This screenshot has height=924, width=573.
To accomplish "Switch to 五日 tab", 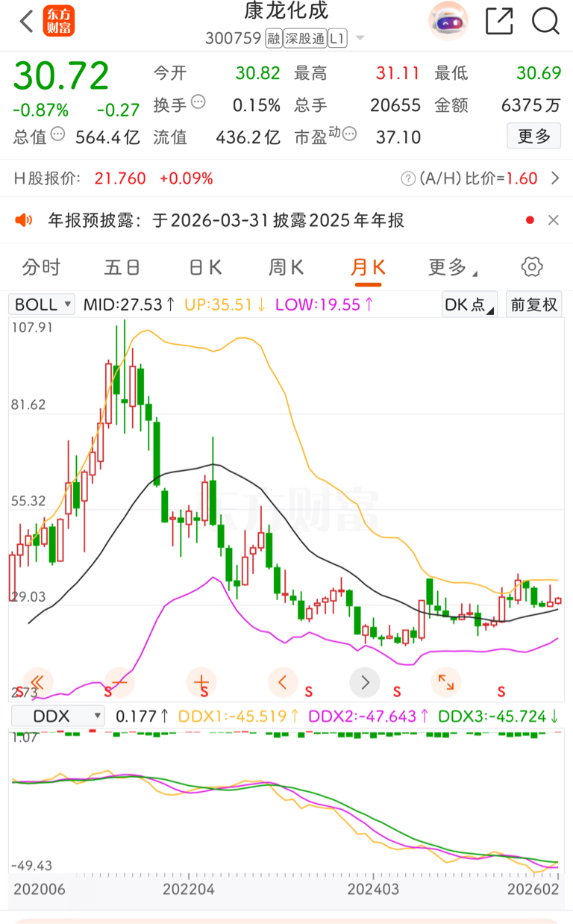I will 123,267.
